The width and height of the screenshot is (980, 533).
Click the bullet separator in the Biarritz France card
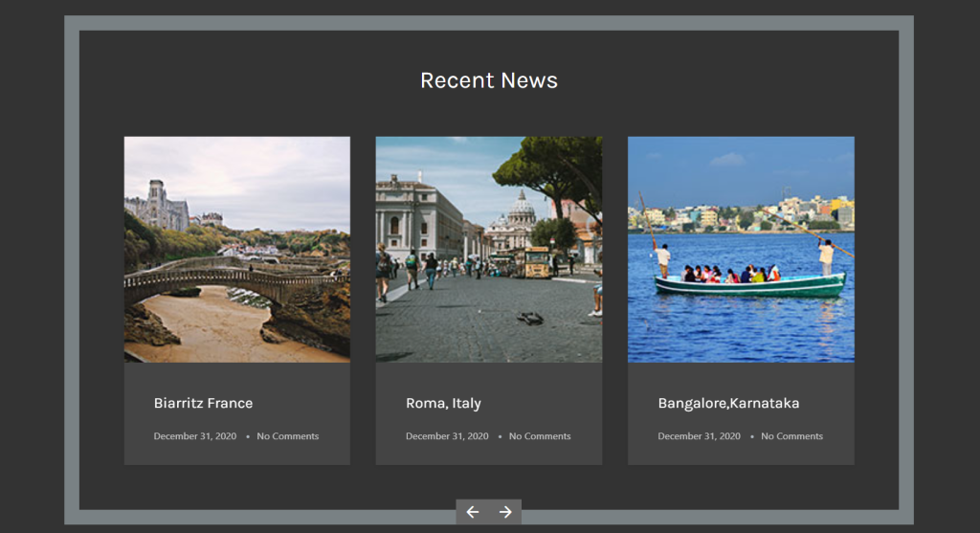click(248, 436)
